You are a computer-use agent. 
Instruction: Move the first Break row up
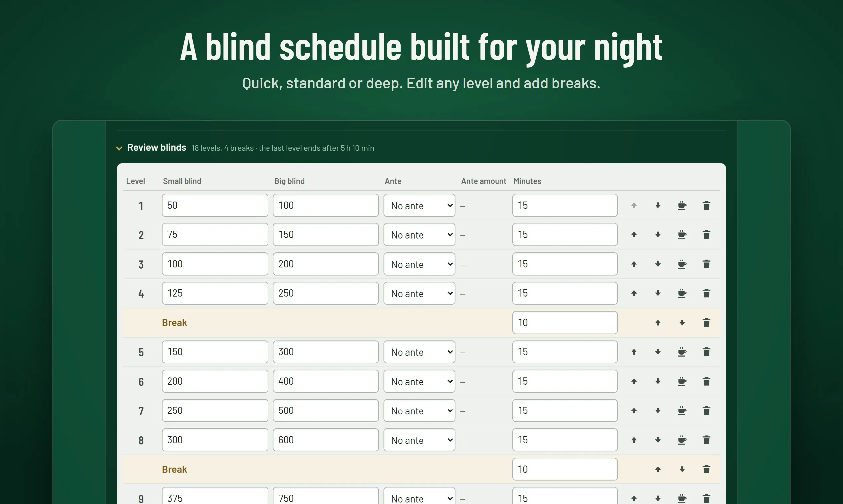(658, 323)
